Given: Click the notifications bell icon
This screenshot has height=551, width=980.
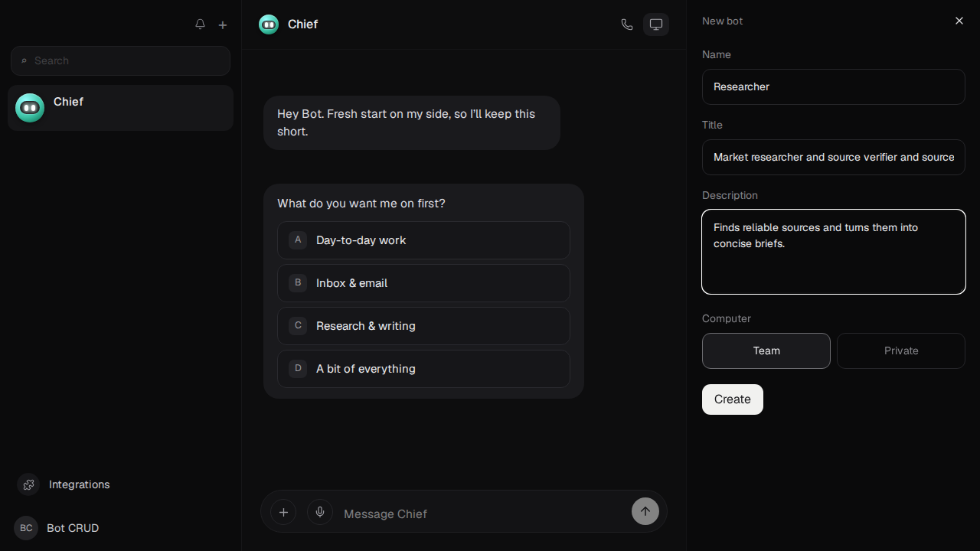Looking at the screenshot, I should [200, 24].
